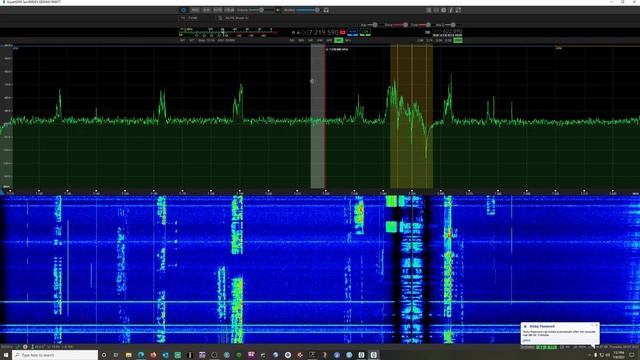Open the Sticky Password notification message
This screenshot has height=360, width=640.
click(560, 333)
